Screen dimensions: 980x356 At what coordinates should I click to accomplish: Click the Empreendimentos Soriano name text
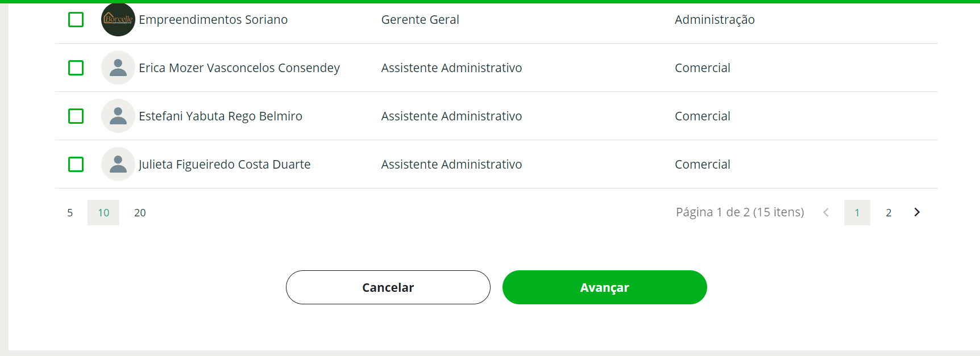coord(213,20)
